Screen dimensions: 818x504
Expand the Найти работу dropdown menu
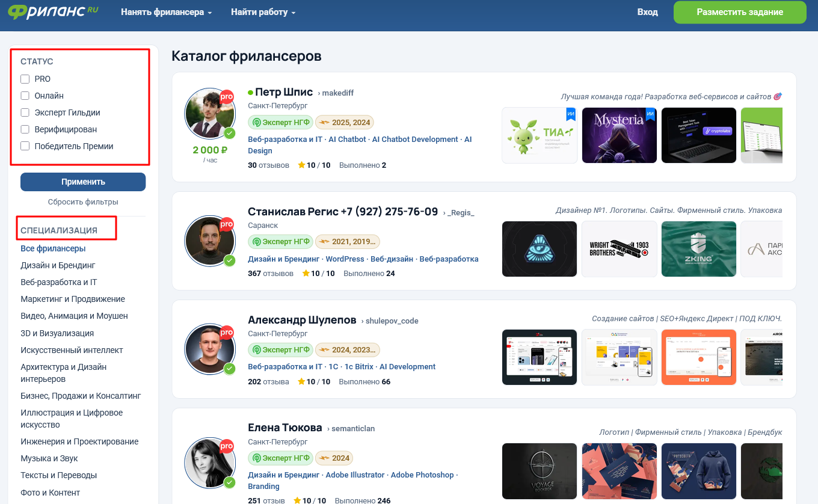pyautogui.click(x=263, y=12)
